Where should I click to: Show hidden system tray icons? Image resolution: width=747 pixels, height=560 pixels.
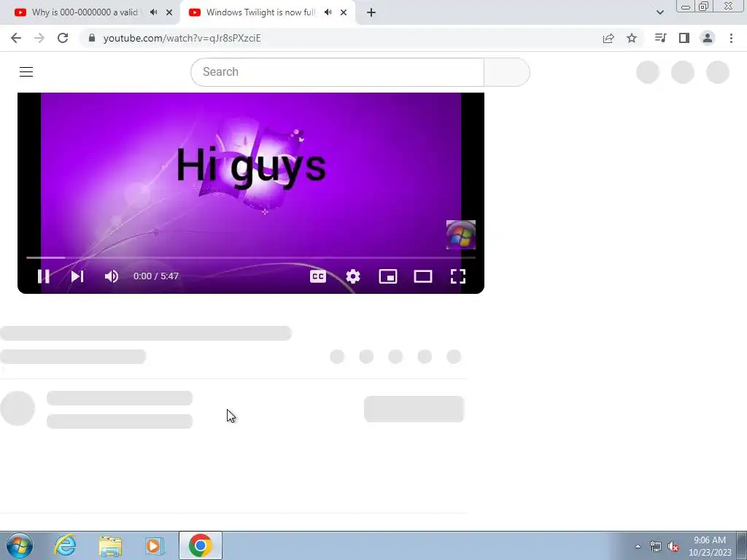(x=638, y=546)
